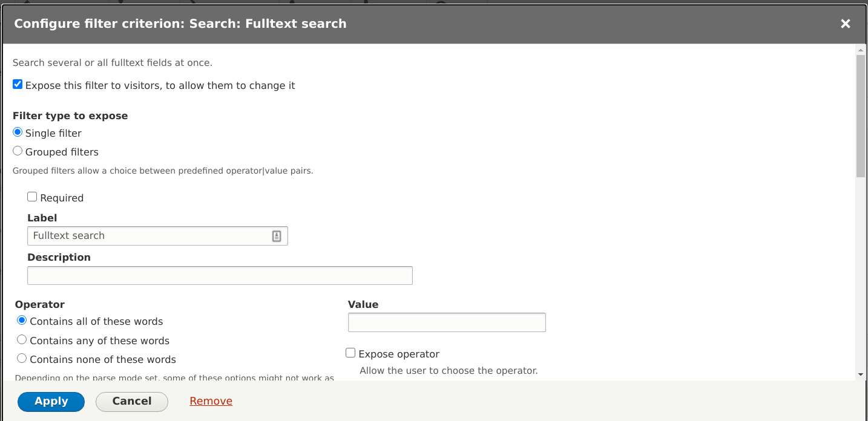Image resolution: width=868 pixels, height=421 pixels.
Task: Select the Single filter option
Action: [18, 132]
